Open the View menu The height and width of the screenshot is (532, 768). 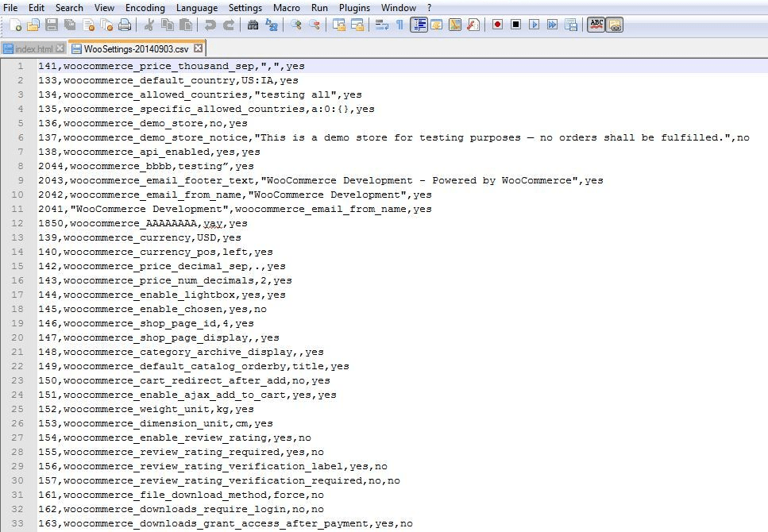[104, 8]
